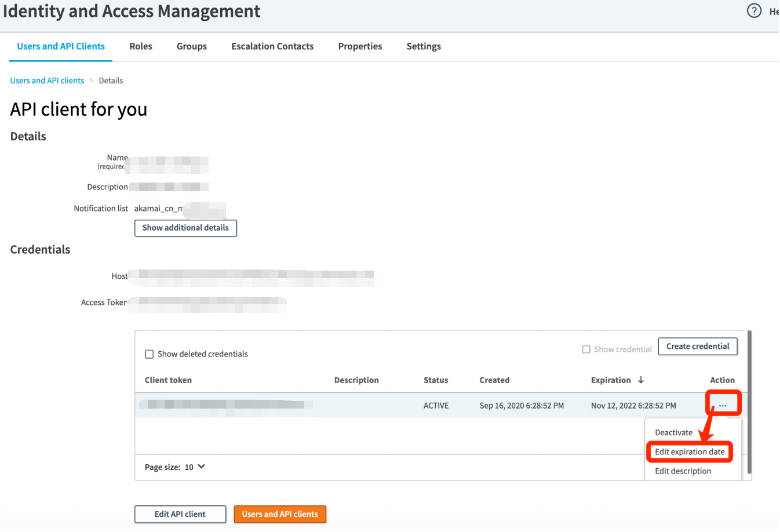
Task: Switch to the Users and API Clients tab
Action: (x=61, y=46)
